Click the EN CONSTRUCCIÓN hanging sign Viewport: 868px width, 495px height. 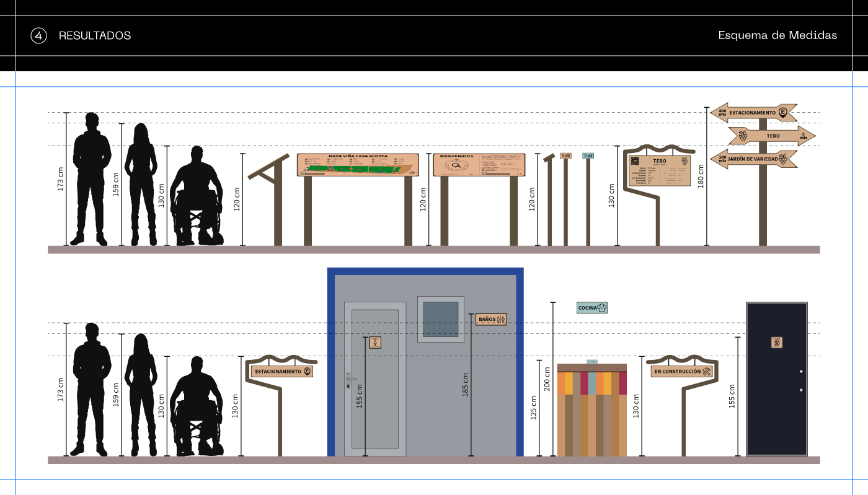(x=681, y=372)
